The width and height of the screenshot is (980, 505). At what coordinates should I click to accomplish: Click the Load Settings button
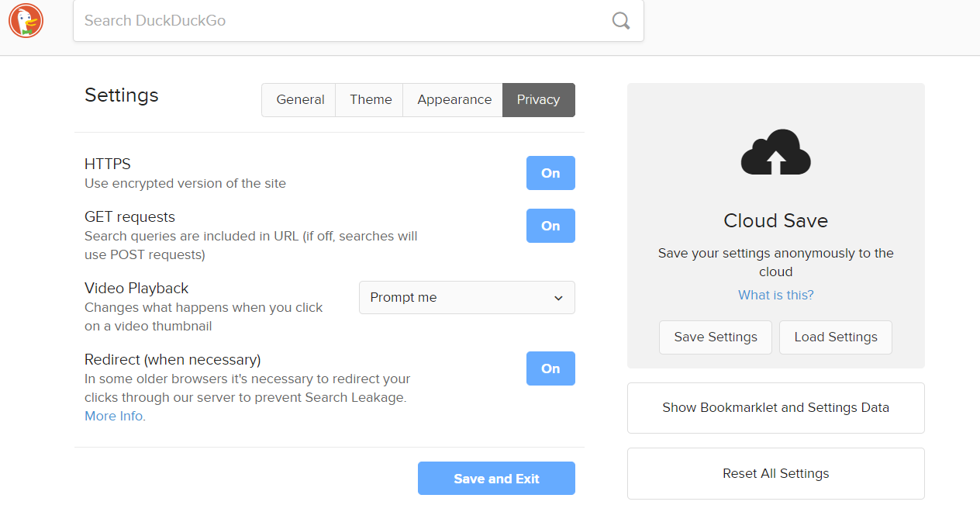point(836,337)
